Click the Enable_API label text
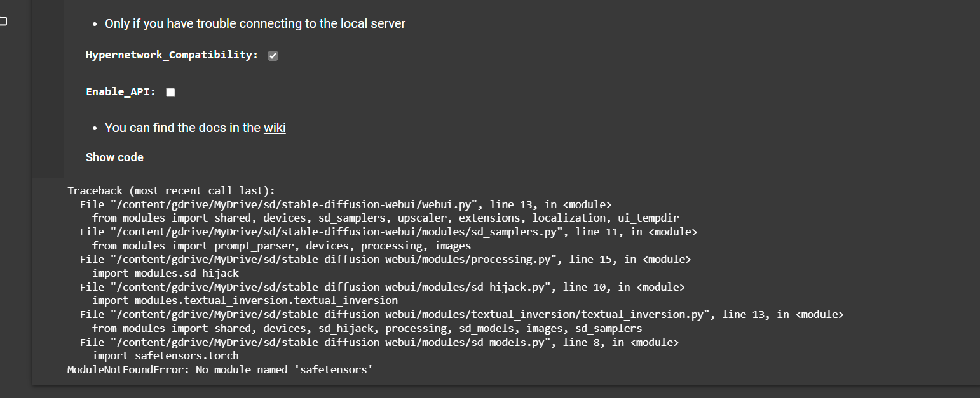The width and height of the screenshot is (980, 398). tap(121, 91)
